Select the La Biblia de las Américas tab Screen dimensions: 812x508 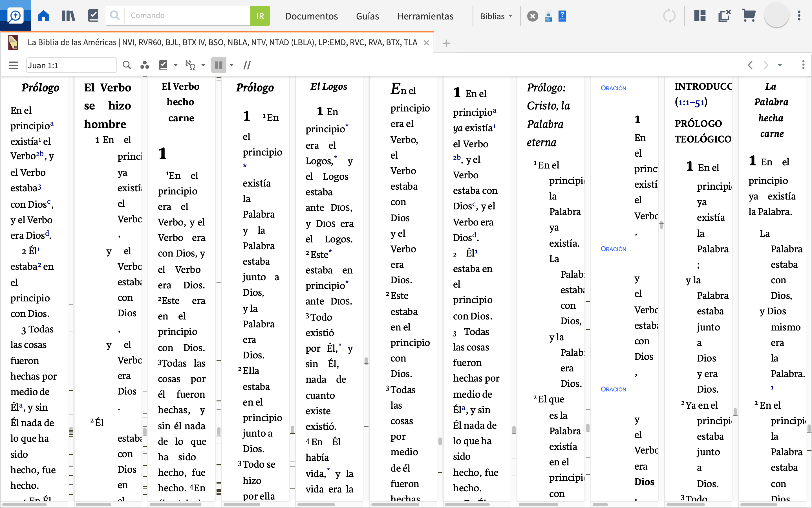(x=222, y=43)
